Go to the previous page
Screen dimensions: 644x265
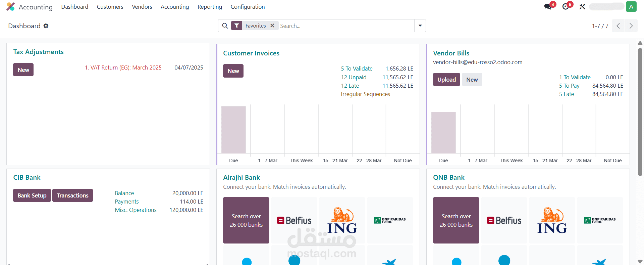click(618, 26)
